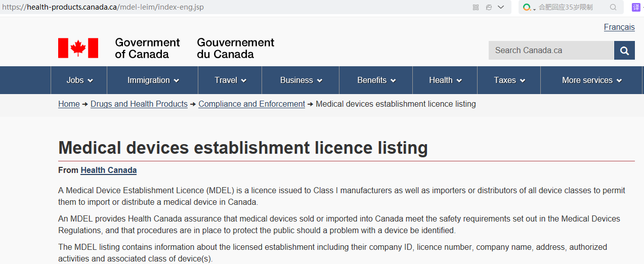
Task: Click the QR code icon in address bar
Action: coord(476,7)
